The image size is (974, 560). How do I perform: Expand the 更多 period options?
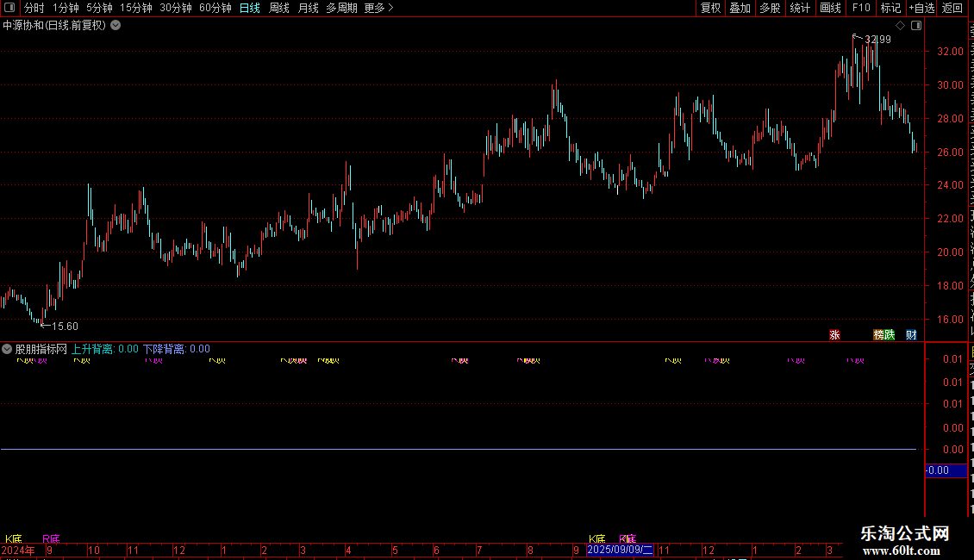[379, 8]
